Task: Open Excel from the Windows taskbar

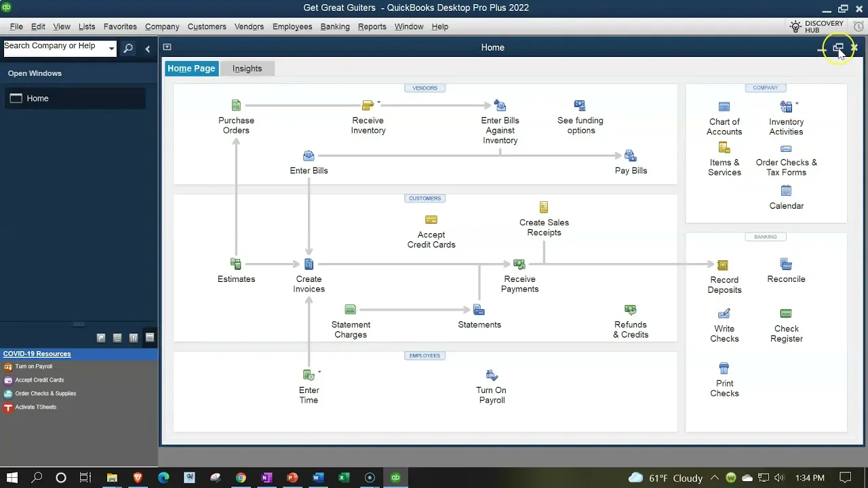Action: (x=344, y=478)
